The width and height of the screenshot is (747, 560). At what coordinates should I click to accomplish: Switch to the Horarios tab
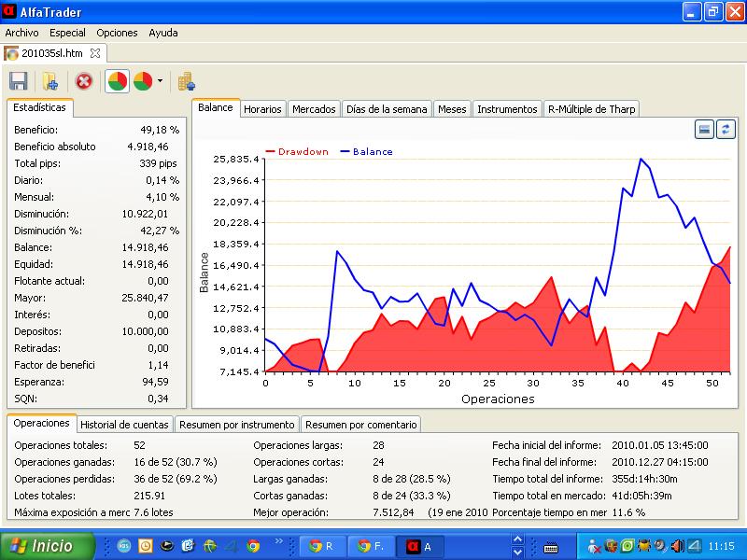coord(262,109)
